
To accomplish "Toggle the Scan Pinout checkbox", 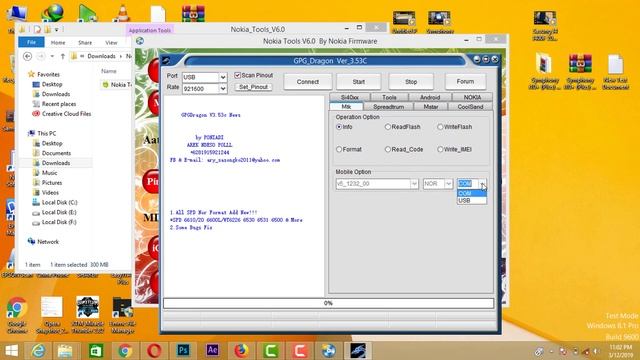I will 237,76.
